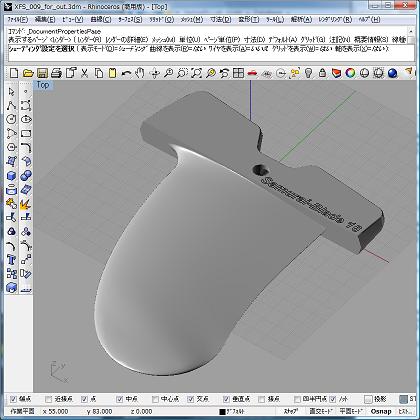The image size is (420, 420).
Task: Lock objects with the padlock icon
Action: coord(322,73)
